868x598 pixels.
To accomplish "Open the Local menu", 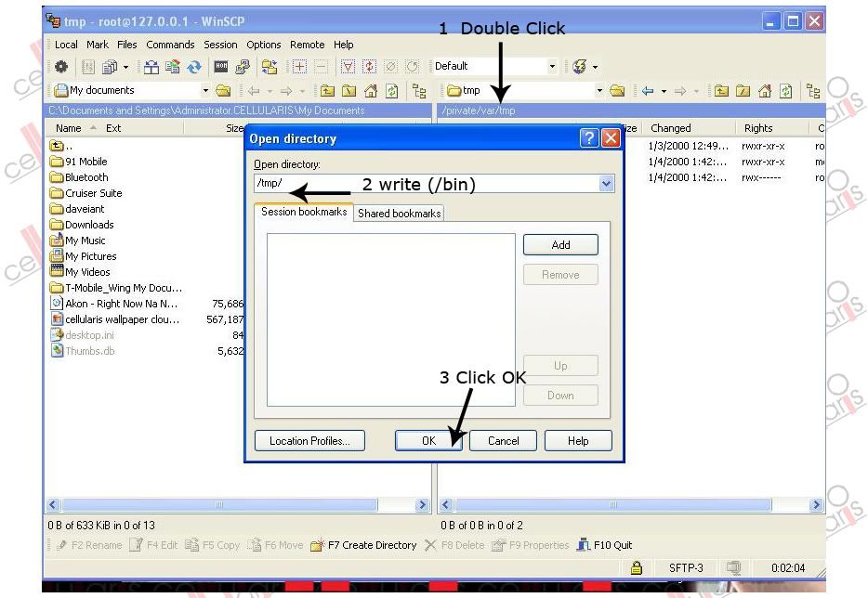I will (x=66, y=45).
